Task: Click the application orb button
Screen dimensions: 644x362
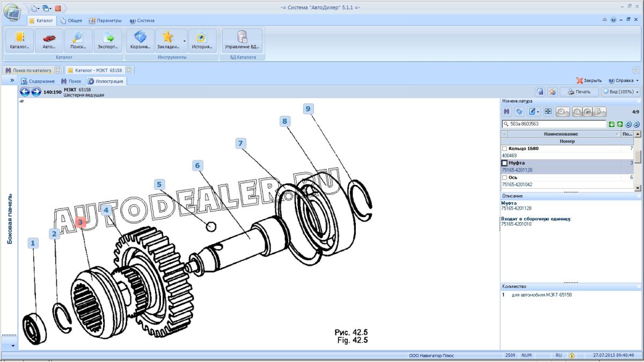Action: tap(12, 12)
